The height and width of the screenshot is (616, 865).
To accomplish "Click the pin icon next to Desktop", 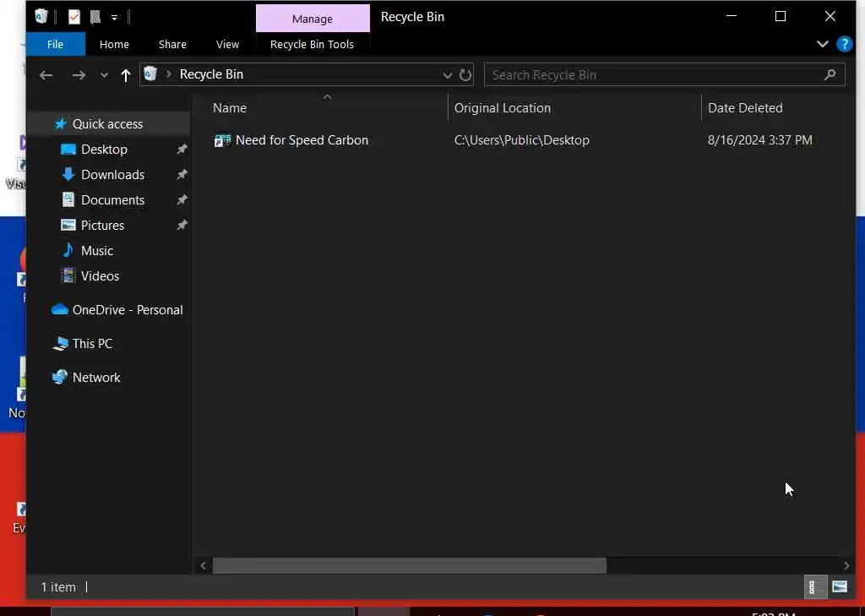I will [182, 149].
